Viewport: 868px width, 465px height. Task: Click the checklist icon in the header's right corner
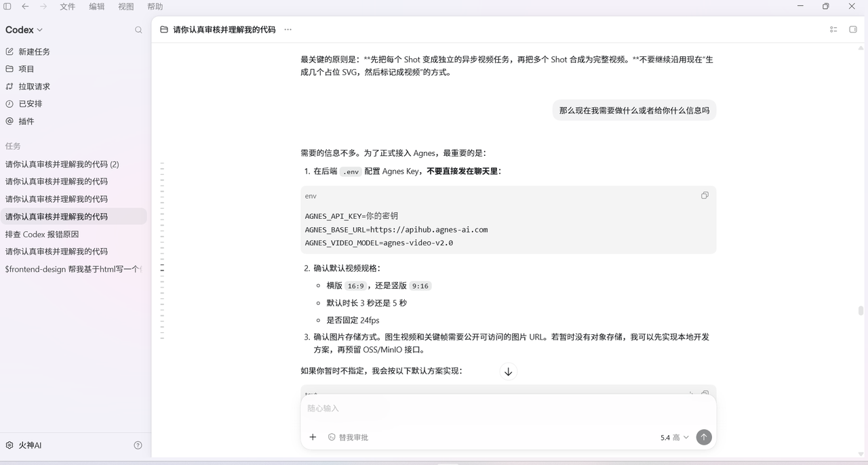point(833,30)
